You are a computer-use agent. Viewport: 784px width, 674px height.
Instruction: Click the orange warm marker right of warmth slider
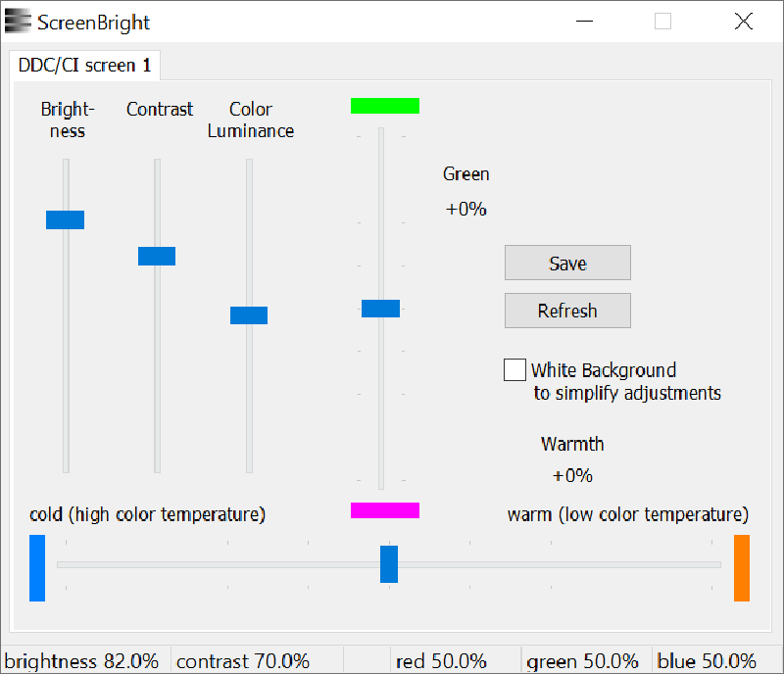pos(742,565)
